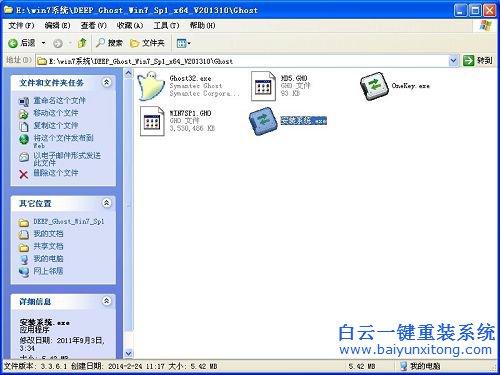Select the MD5.GHO file name
Screen dimensions: 500x375
pyautogui.click(x=294, y=78)
